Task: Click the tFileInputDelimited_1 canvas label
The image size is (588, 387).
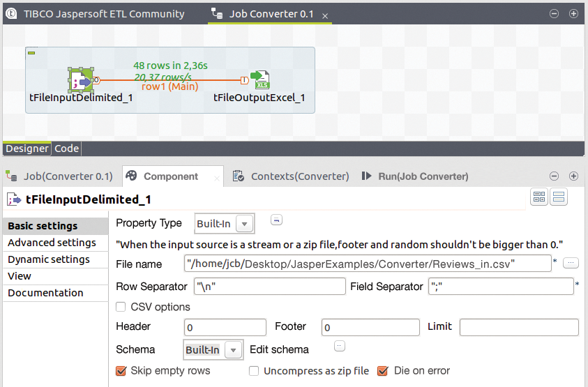Action: pyautogui.click(x=81, y=98)
